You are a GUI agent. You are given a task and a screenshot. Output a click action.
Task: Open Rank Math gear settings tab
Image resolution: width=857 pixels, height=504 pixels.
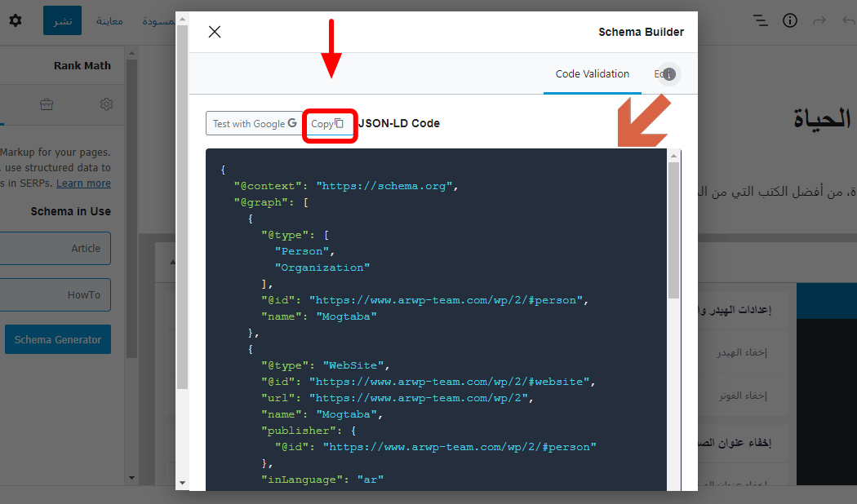pos(106,104)
